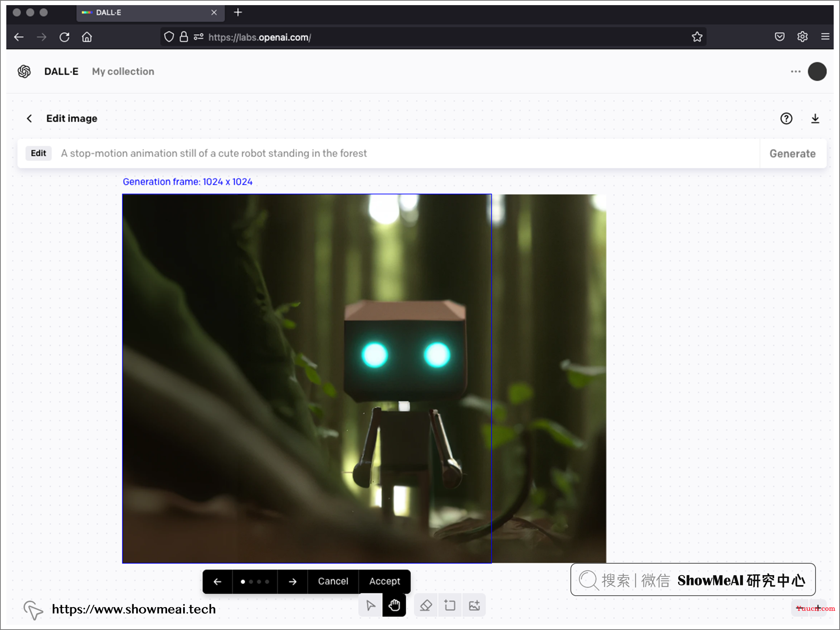
Task: Open the DALL·E home link
Action: pos(61,71)
